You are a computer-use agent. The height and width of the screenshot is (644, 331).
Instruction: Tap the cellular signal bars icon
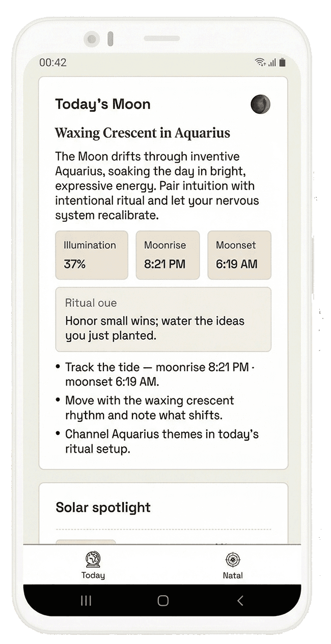coord(272,63)
